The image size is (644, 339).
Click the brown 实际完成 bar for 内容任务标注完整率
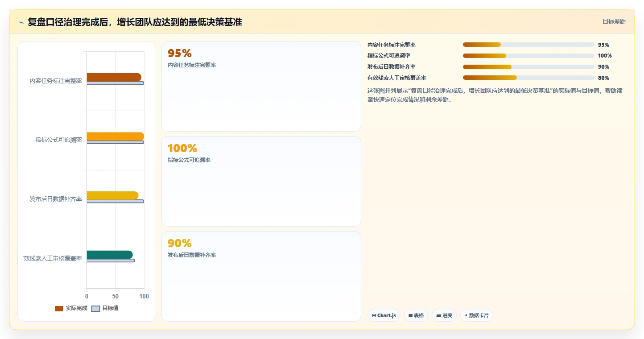click(x=114, y=77)
